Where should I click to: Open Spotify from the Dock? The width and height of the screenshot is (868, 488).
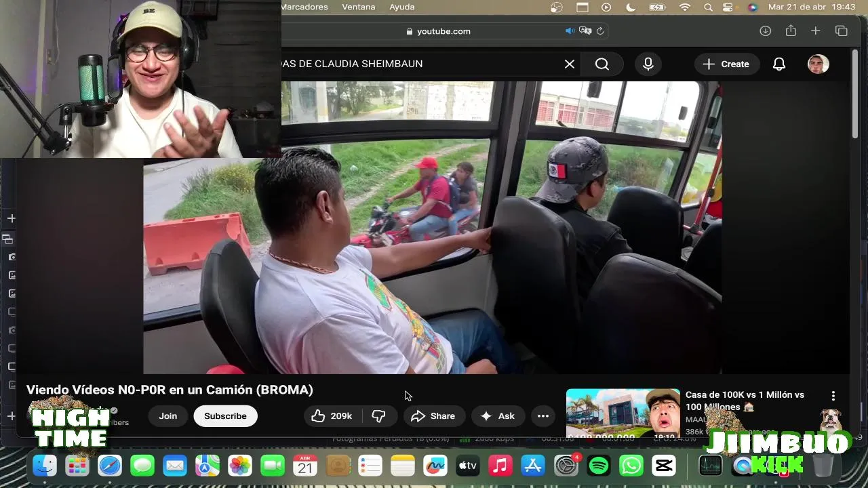pyautogui.click(x=599, y=466)
